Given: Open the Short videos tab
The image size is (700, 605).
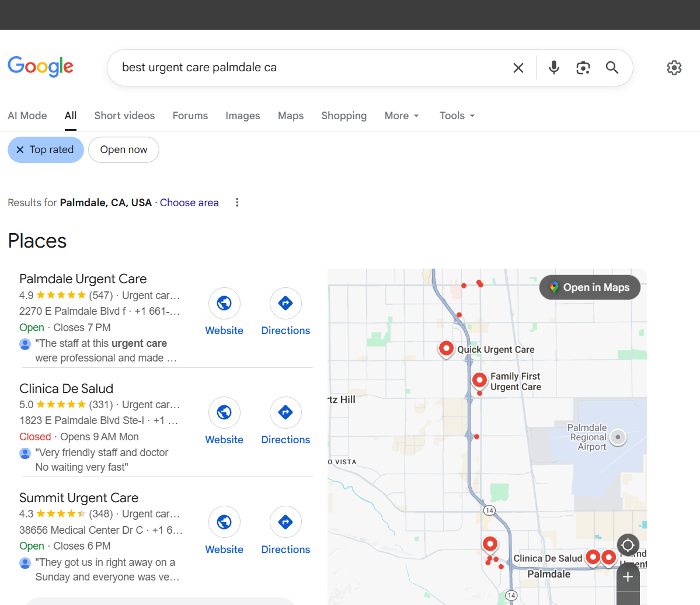Looking at the screenshot, I should [124, 116].
